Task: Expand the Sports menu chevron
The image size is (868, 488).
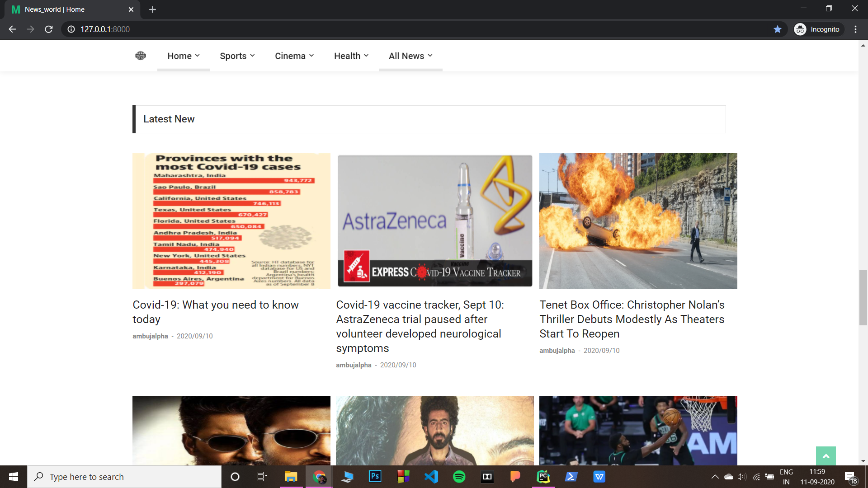Action: click(x=252, y=56)
